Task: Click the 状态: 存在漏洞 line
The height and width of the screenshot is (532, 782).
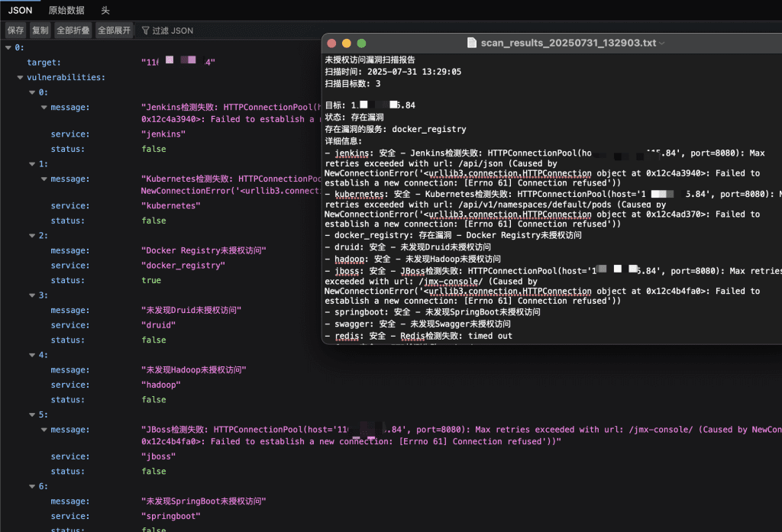Action: 354,118
